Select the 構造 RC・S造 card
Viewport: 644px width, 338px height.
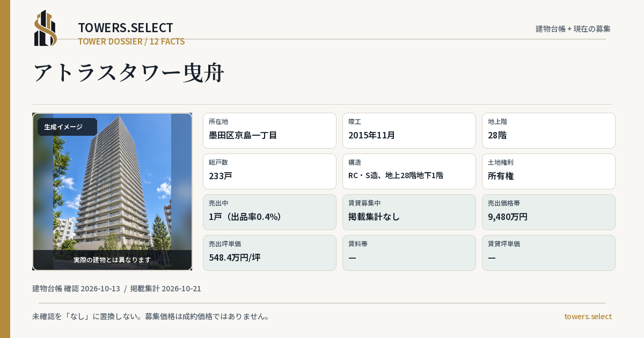[x=409, y=171]
